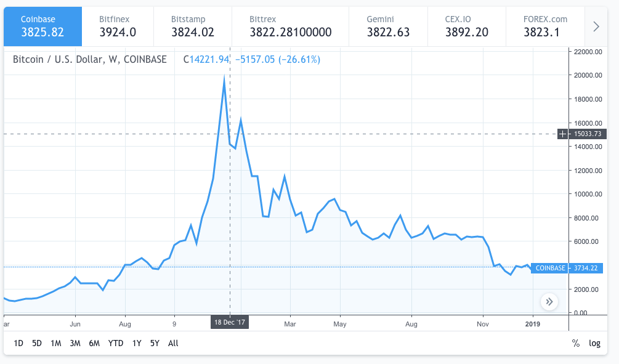Choose the 3M time range
619x364 pixels.
75,343
